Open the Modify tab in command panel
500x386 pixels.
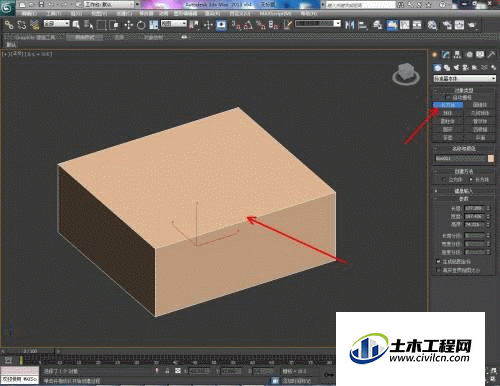coord(446,54)
